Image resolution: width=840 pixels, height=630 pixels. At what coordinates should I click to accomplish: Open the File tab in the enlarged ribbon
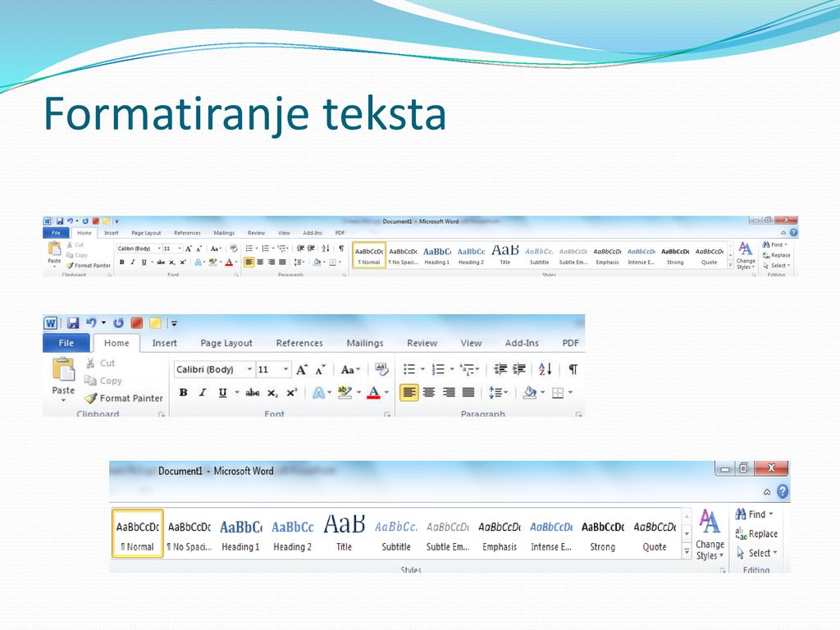pos(66,343)
